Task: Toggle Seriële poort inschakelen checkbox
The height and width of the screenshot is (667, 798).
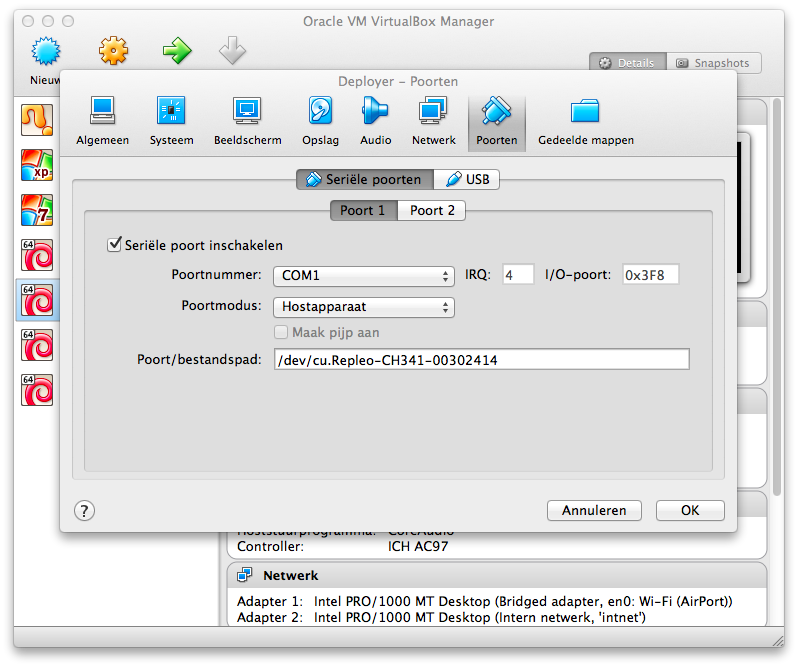Action: pos(114,245)
